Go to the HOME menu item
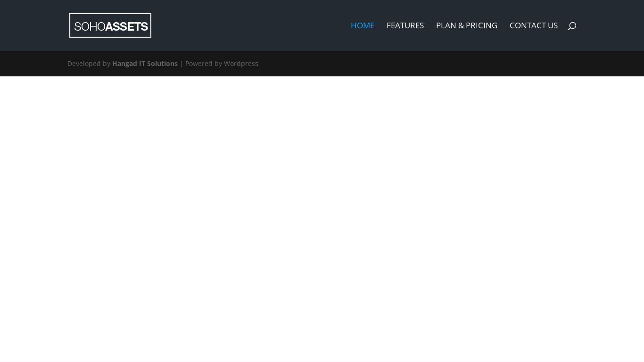644x362 pixels. click(363, 25)
